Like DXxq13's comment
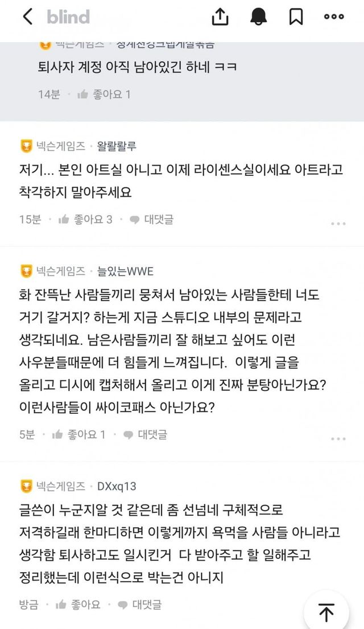 tap(80, 604)
